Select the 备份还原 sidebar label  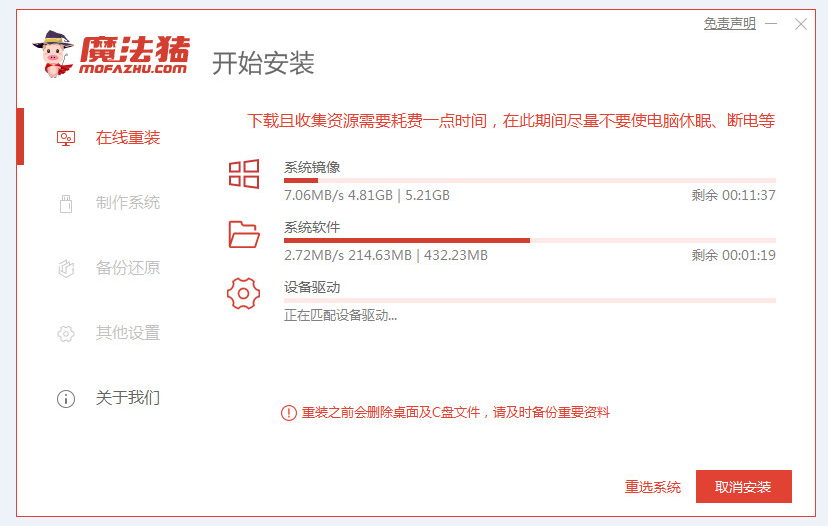point(128,268)
